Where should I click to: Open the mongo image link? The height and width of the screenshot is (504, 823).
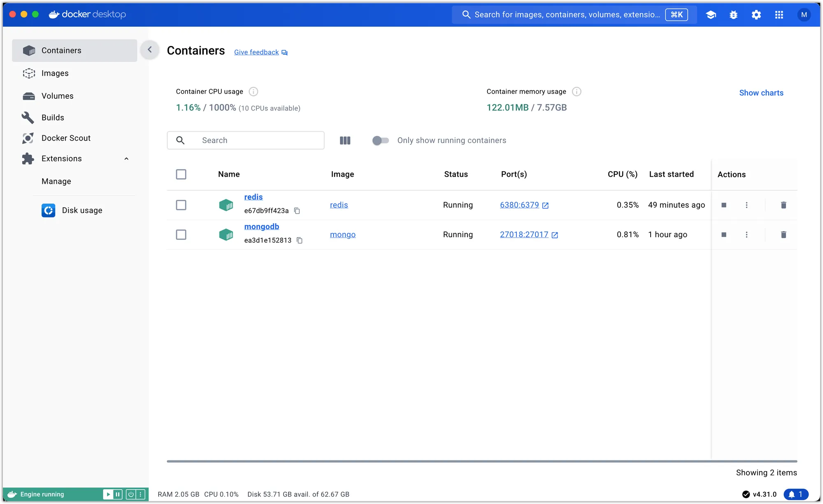(x=343, y=235)
